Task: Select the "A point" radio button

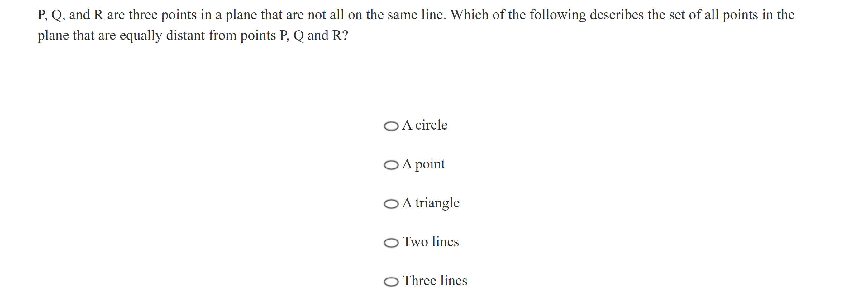Action: [391, 165]
